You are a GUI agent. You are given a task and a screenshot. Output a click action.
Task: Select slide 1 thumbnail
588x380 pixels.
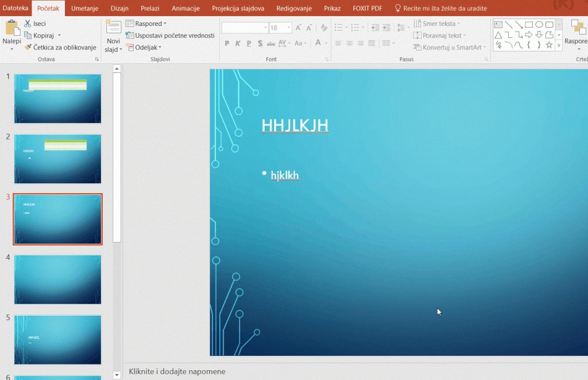coord(58,99)
